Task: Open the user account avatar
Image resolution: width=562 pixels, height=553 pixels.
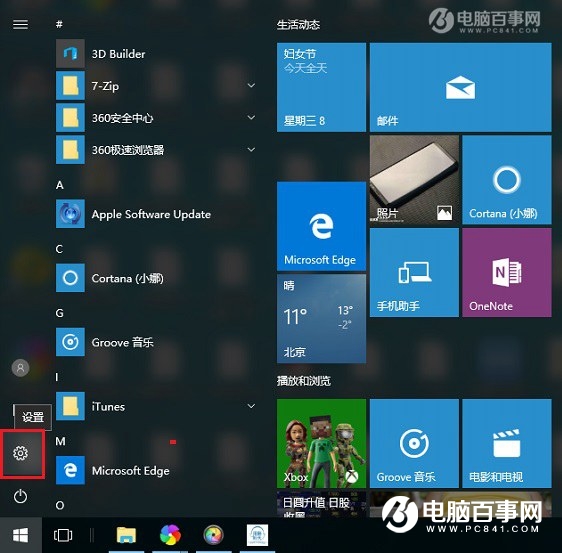Action: point(20,368)
